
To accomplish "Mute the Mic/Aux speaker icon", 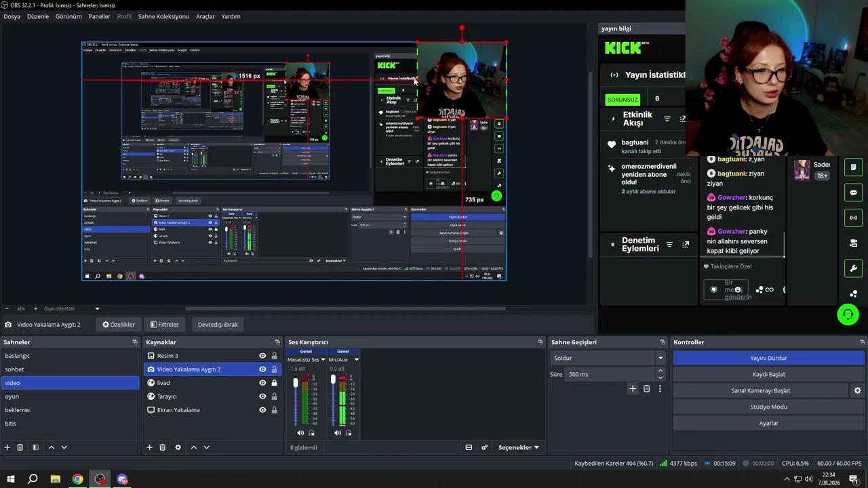I will pyautogui.click(x=338, y=433).
